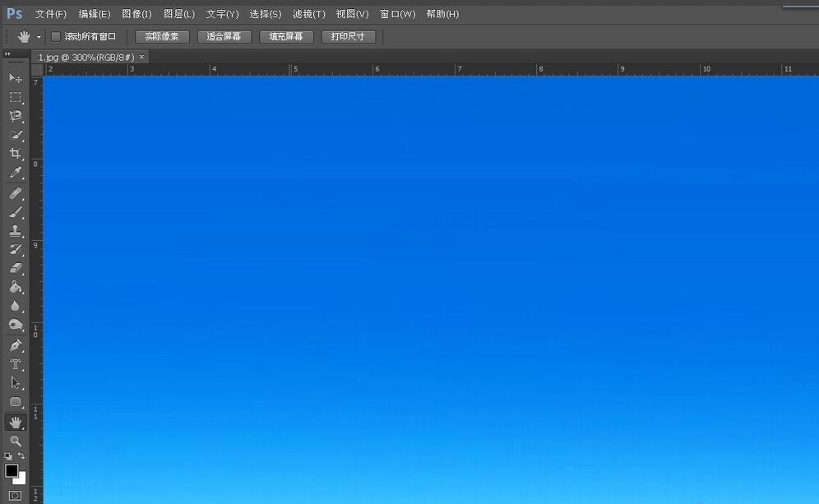The image size is (819, 504).
Task: Select the Lasso tool
Action: pyautogui.click(x=15, y=116)
